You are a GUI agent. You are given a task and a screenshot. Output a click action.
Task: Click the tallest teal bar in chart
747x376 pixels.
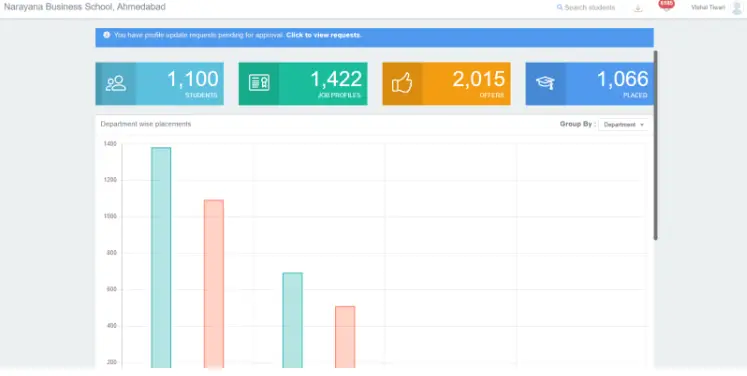(161, 257)
